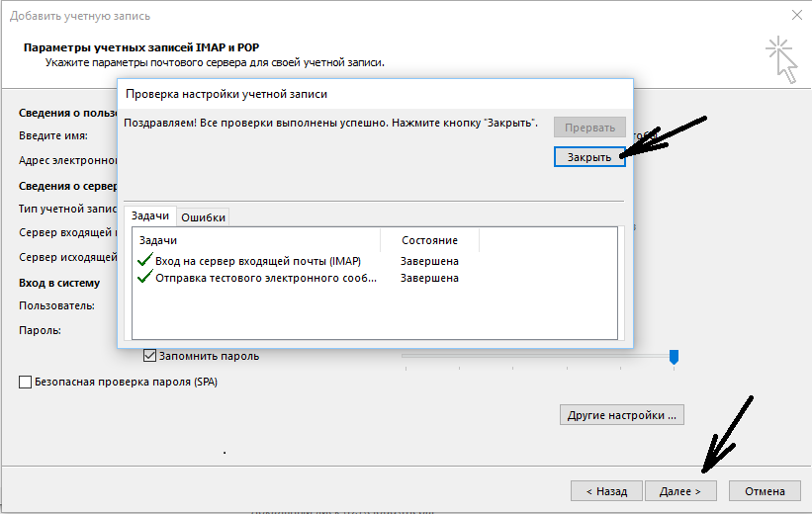Image resolution: width=812 pixels, height=514 pixels.
Task: Go back using the Назад button
Action: pyautogui.click(x=605, y=490)
